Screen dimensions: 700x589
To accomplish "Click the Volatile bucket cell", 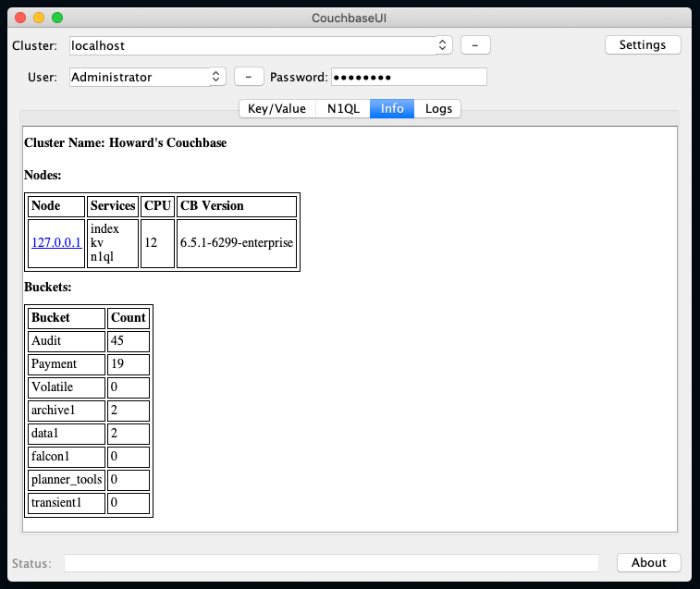I will point(67,387).
